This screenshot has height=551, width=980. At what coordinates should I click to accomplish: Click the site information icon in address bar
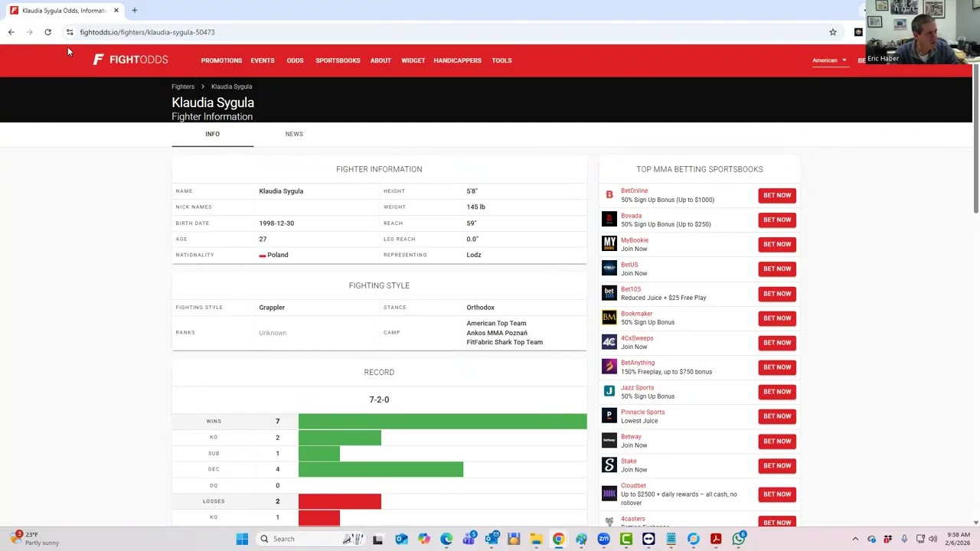pos(70,32)
